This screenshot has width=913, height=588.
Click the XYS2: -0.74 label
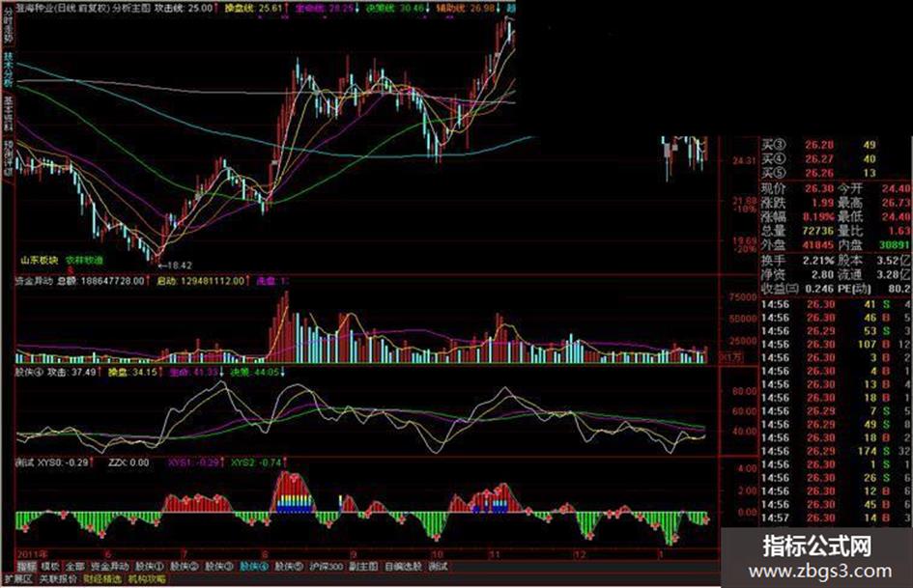tap(257, 462)
